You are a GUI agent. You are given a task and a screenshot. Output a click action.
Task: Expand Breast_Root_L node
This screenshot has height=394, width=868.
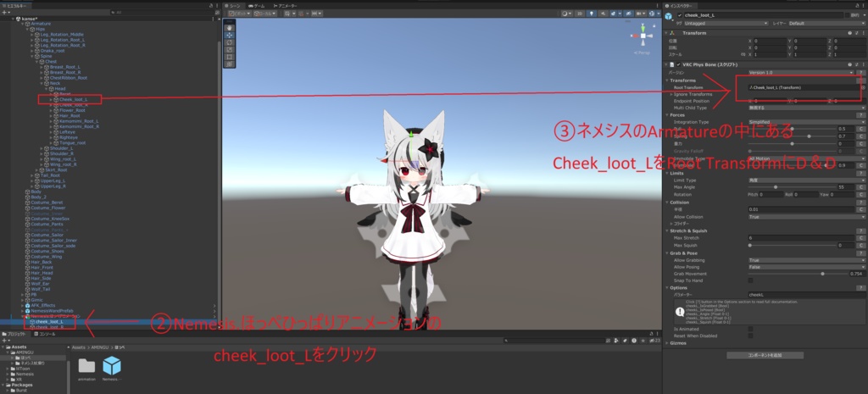41,67
